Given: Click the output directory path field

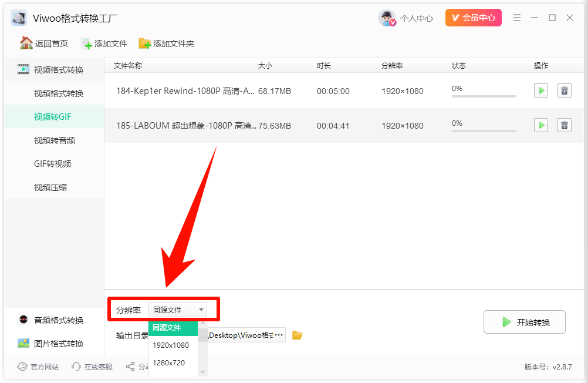Looking at the screenshot, I should tap(241, 335).
